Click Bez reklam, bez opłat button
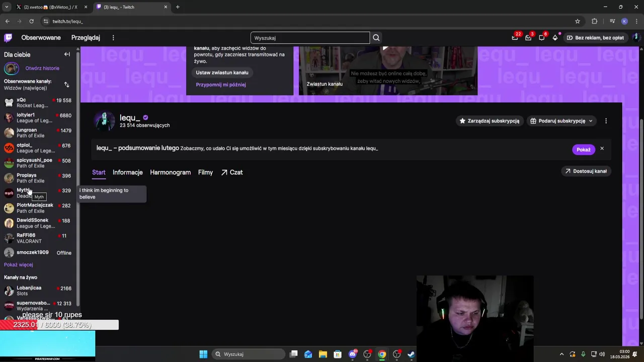 pyautogui.click(x=595, y=38)
